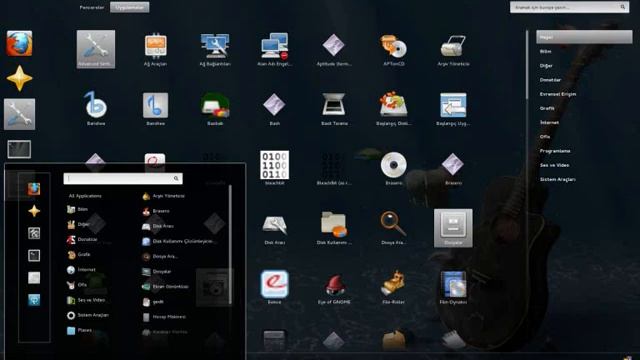Click the application grid's vertical scrollbar
The height and width of the screenshot is (360, 640).
(527, 65)
